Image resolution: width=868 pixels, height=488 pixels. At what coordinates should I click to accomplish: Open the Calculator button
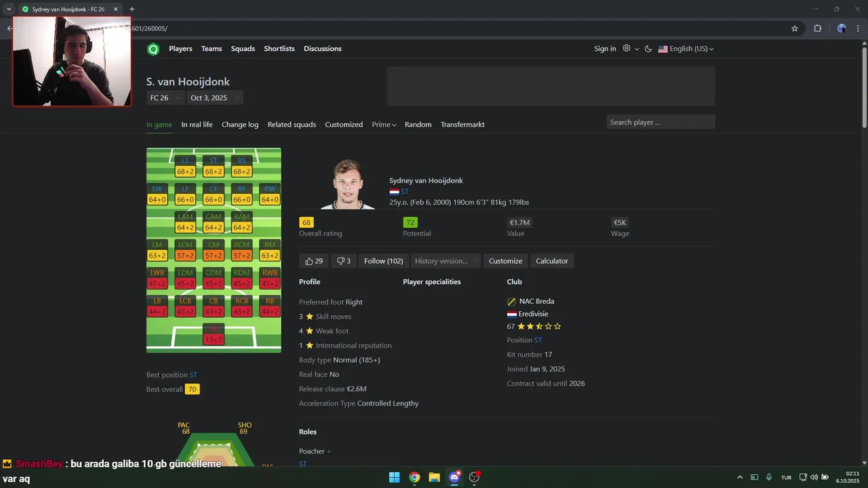(552, 261)
